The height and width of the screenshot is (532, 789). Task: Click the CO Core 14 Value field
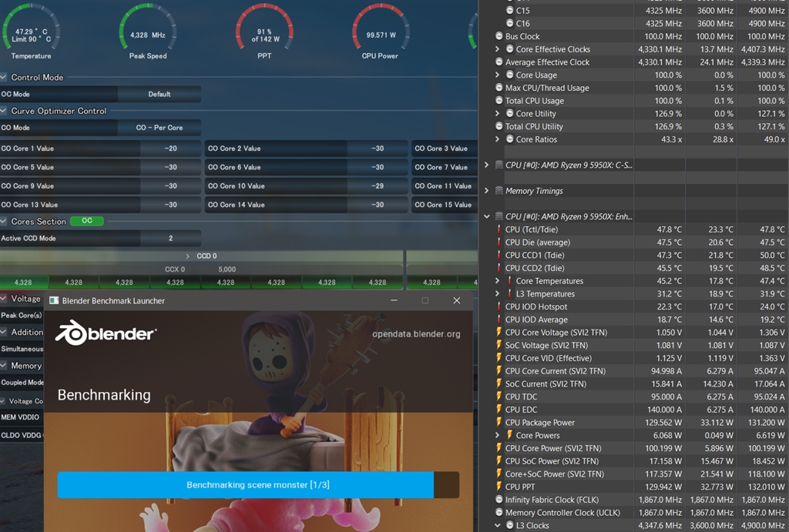tap(378, 205)
